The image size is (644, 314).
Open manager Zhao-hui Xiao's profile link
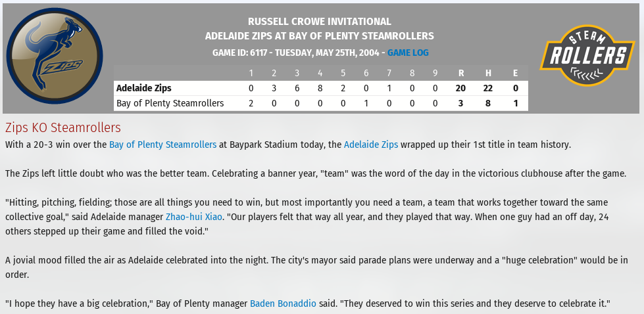coord(194,217)
